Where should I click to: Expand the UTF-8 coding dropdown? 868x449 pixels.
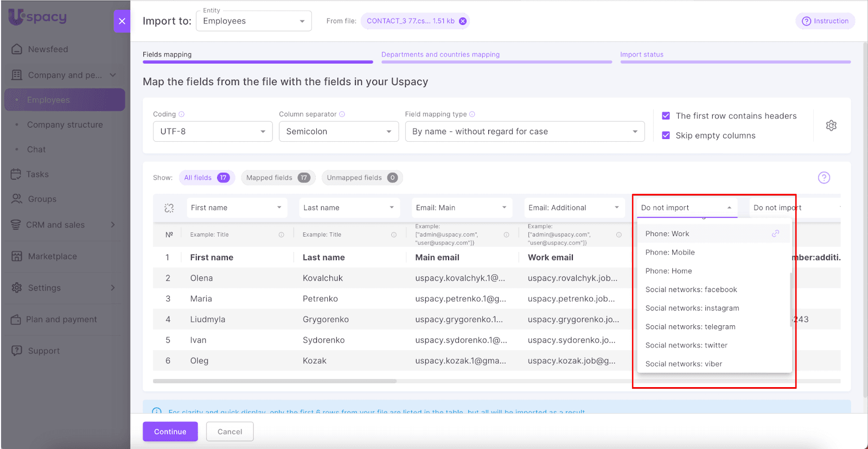pyautogui.click(x=212, y=131)
